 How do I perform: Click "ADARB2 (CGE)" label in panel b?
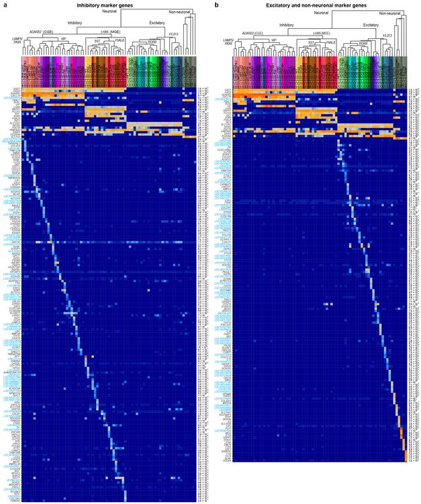[x=254, y=33]
